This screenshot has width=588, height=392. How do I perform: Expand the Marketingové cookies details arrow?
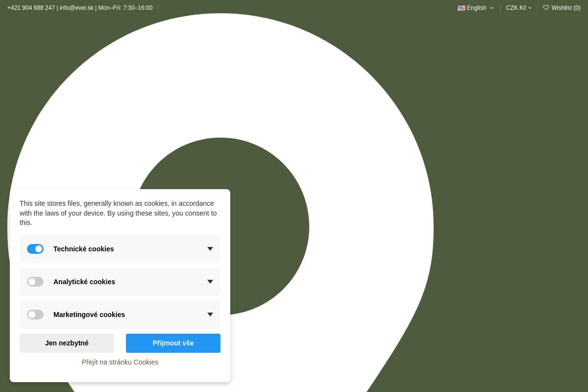pos(210,315)
